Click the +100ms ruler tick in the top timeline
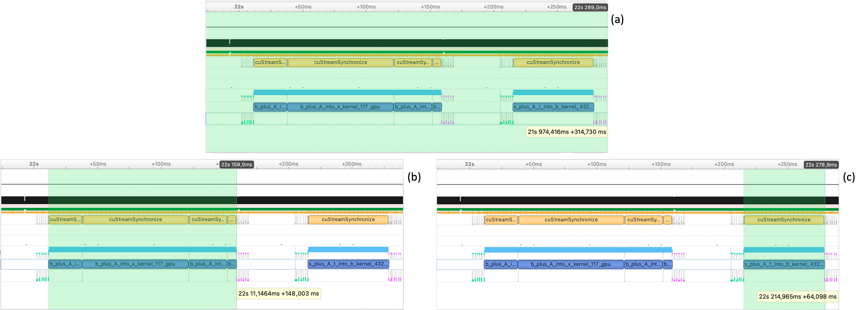 pos(366,7)
